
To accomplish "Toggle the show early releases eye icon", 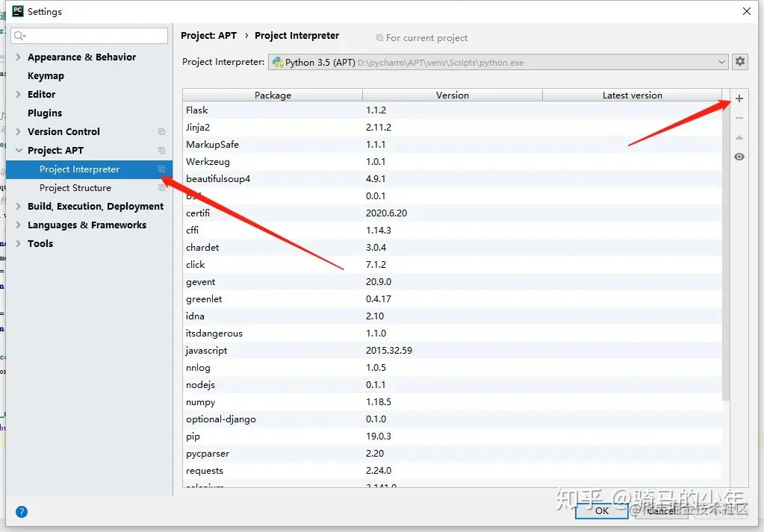I will coord(739,157).
